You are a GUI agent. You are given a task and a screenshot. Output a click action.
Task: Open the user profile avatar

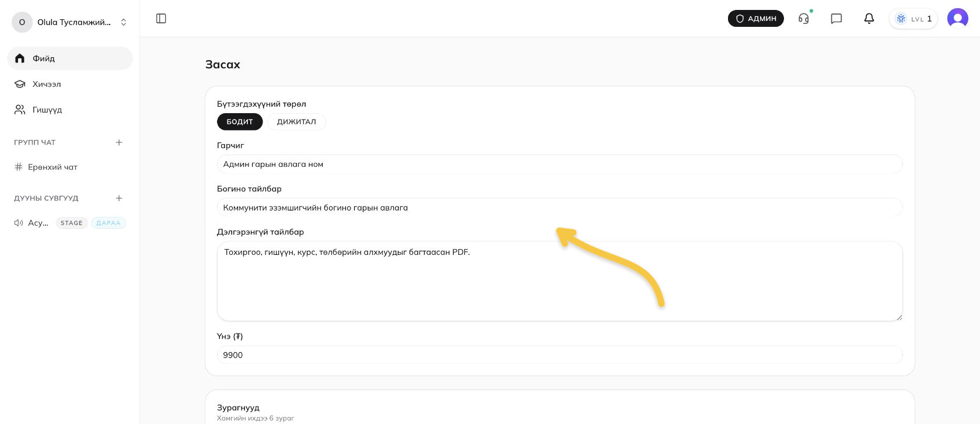point(958,19)
